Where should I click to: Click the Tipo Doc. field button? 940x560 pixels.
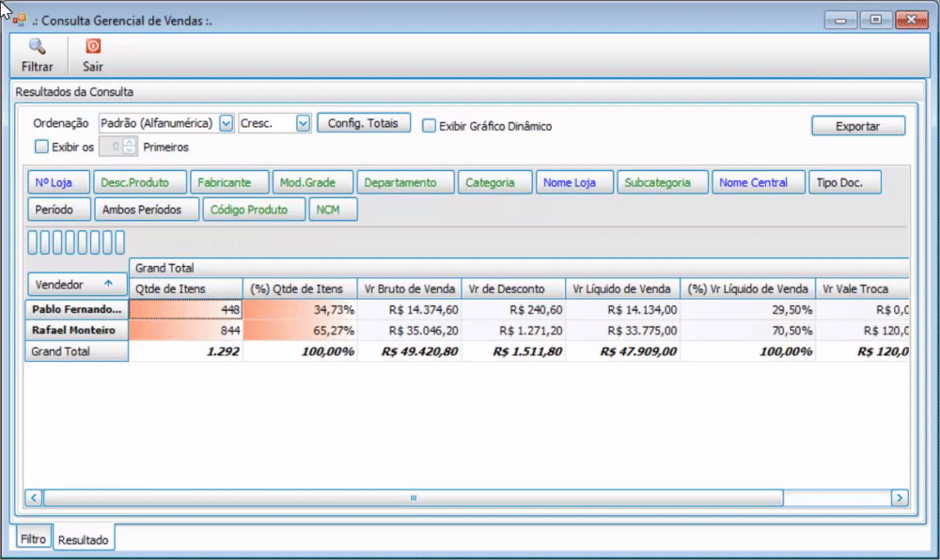pyautogui.click(x=845, y=182)
